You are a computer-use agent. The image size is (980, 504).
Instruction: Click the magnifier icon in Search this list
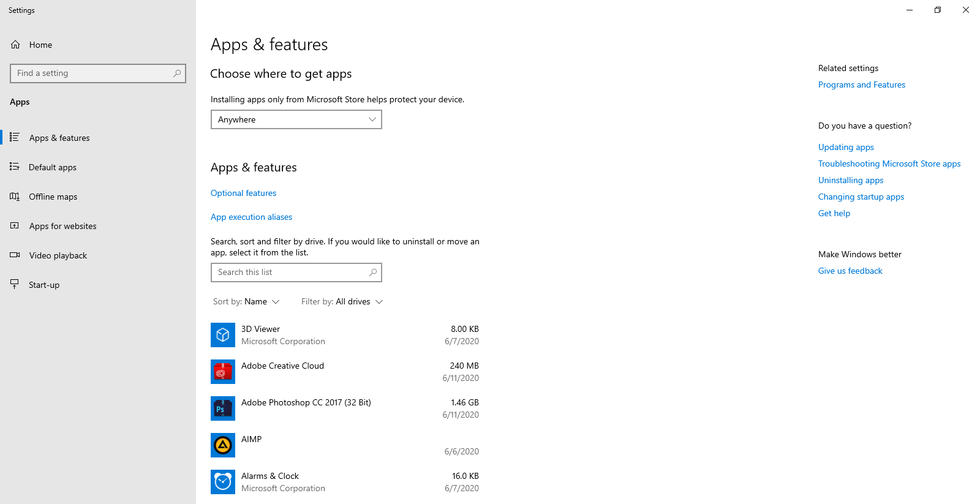click(373, 273)
